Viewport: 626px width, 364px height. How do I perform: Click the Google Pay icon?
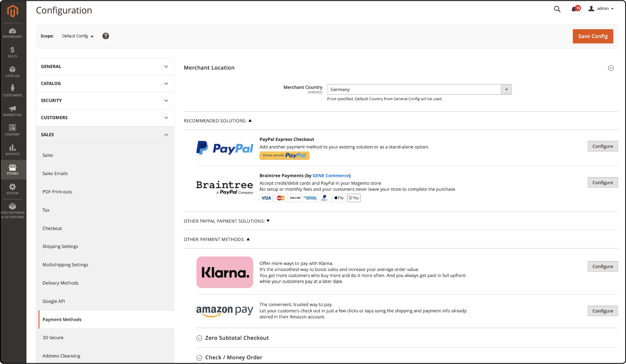[354, 198]
